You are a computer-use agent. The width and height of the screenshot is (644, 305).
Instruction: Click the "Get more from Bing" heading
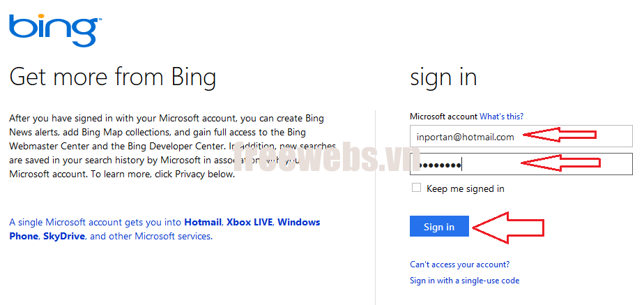113,77
